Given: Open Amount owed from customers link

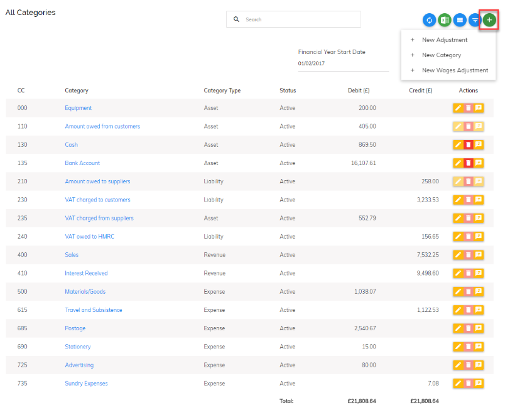Looking at the screenshot, I should [102, 126].
